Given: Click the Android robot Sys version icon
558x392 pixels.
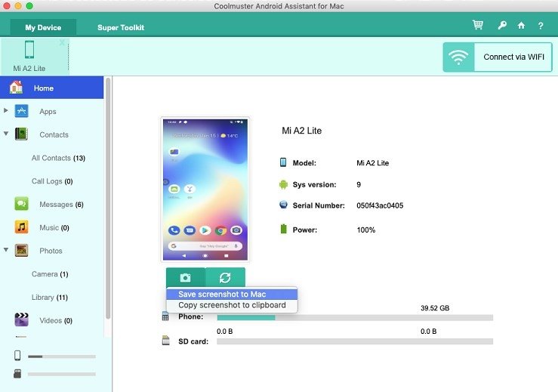Looking at the screenshot, I should [x=283, y=184].
